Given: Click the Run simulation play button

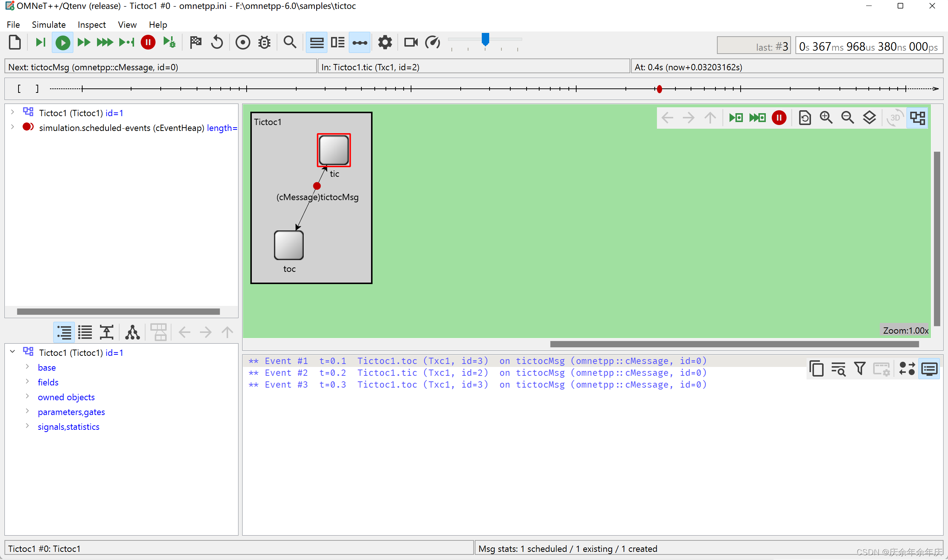Looking at the screenshot, I should [63, 43].
